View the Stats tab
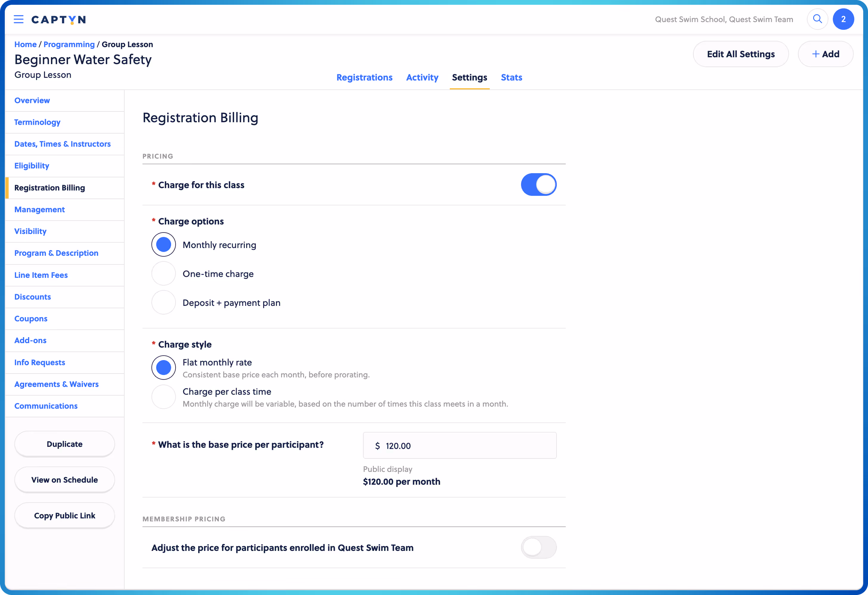This screenshot has height=595, width=868. [511, 77]
